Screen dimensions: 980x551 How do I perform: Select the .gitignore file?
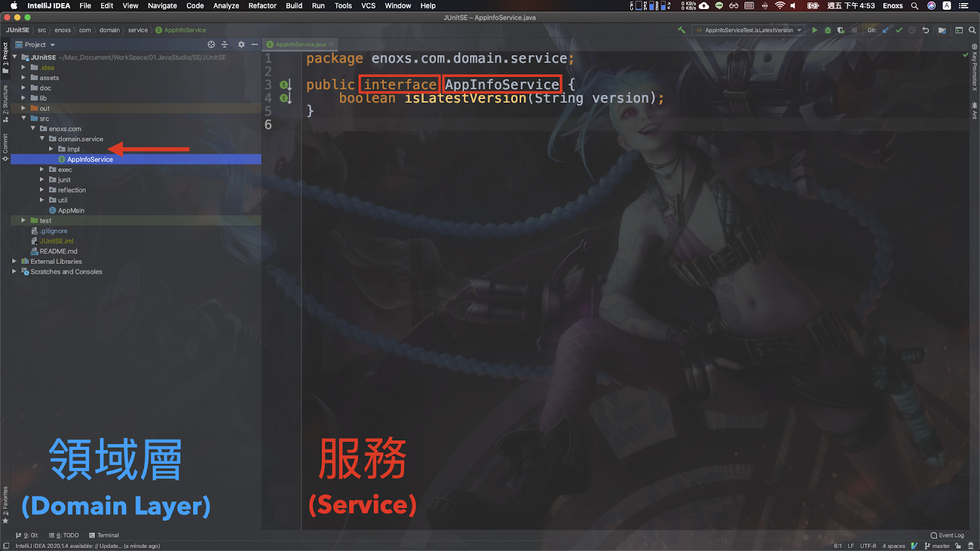[x=53, y=231]
